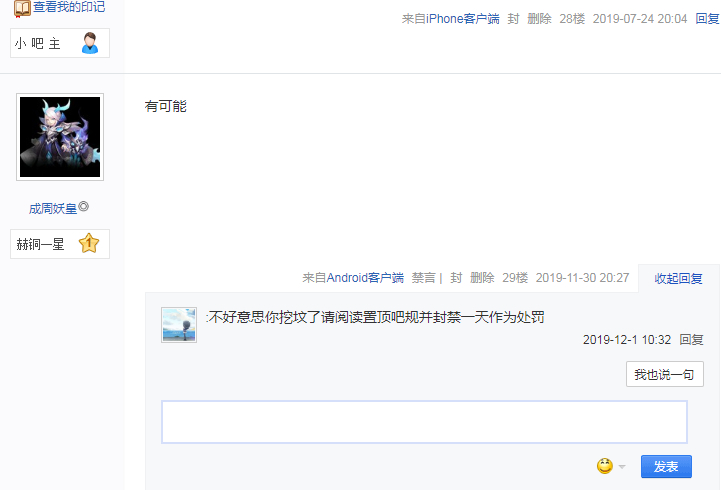Collapse replies via 收起回复

click(x=678, y=279)
